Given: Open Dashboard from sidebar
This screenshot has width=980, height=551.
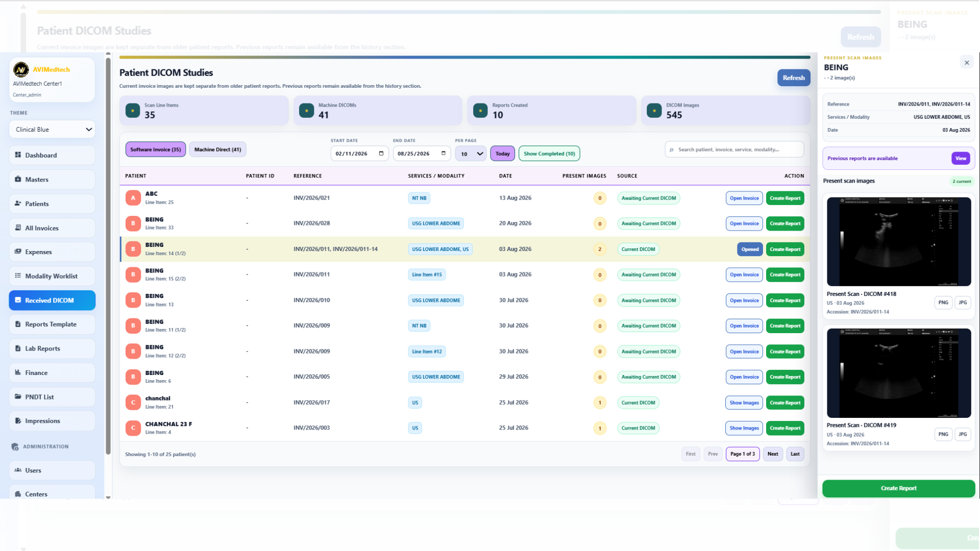Looking at the screenshot, I should pyautogui.click(x=52, y=155).
